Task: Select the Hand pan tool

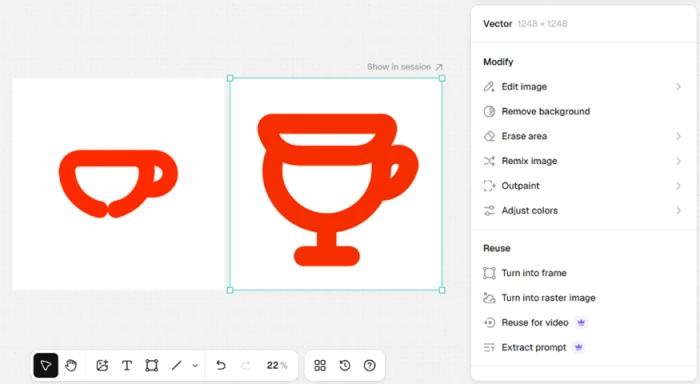Action: click(71, 366)
